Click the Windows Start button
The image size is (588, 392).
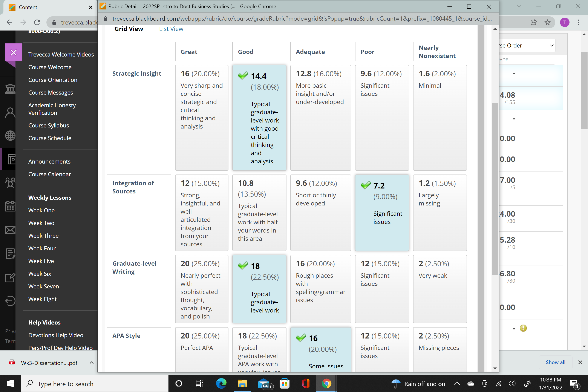coord(10,383)
